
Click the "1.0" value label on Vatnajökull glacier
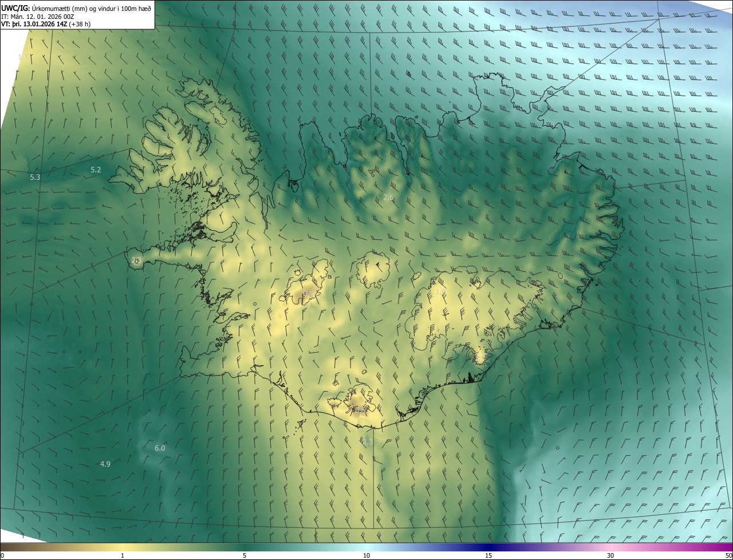click(x=440, y=293)
